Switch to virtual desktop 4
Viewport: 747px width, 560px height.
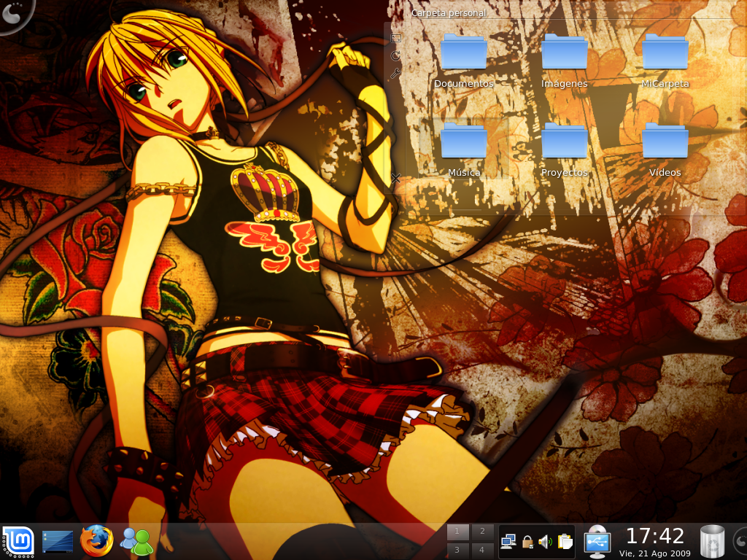coord(482,550)
